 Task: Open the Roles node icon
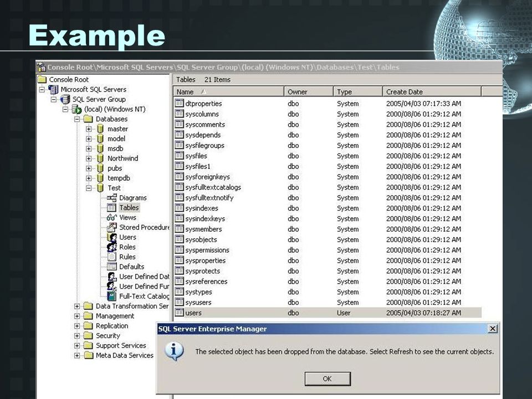[x=111, y=247]
